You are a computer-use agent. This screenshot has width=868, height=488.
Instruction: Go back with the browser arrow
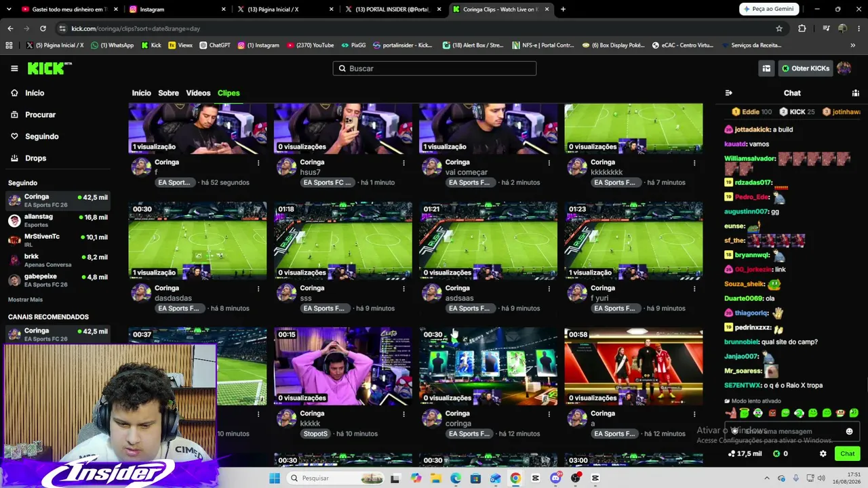pyautogui.click(x=10, y=28)
